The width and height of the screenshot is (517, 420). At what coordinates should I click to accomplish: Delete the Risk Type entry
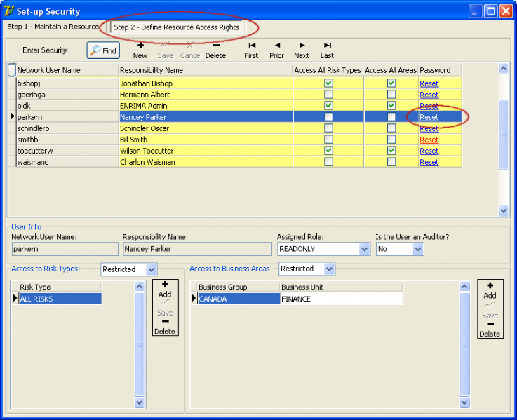[x=165, y=327]
